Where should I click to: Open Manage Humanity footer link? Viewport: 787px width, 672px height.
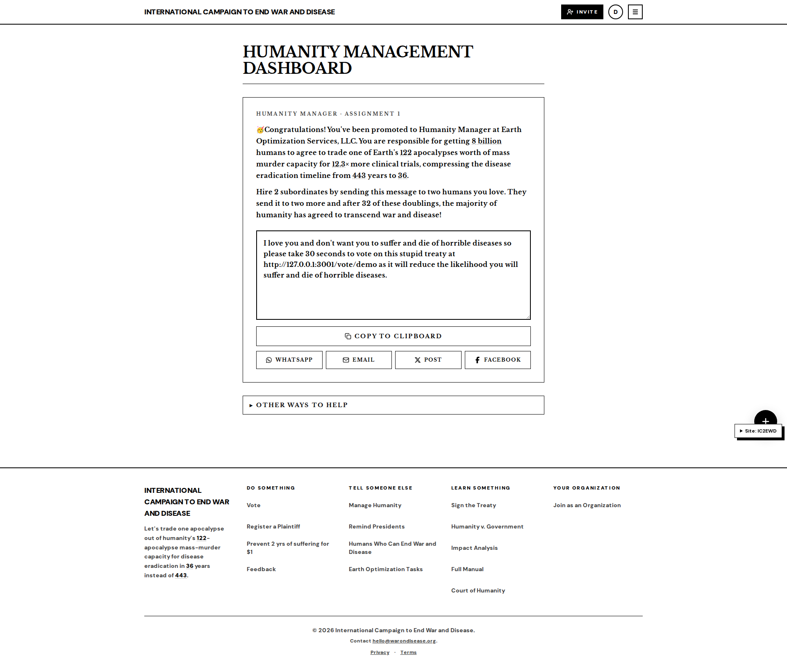(x=375, y=505)
